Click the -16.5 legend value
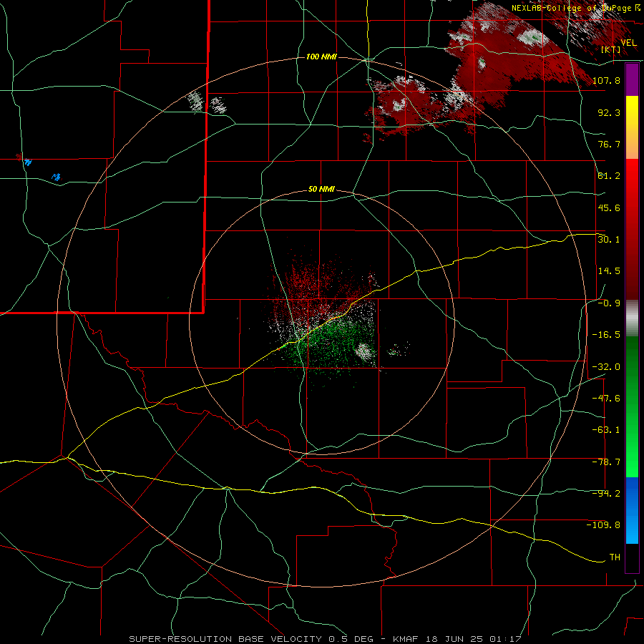 [606, 335]
